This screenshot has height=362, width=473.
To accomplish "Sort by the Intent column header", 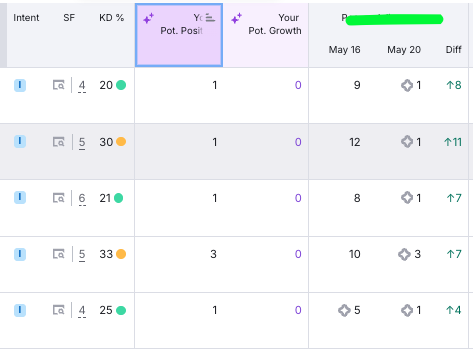I will pos(26,18).
